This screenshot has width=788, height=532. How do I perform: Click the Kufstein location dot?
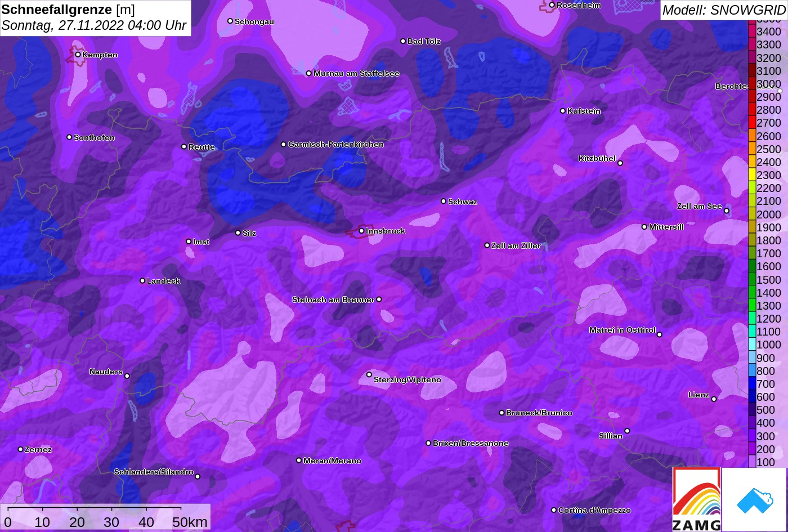click(x=563, y=111)
